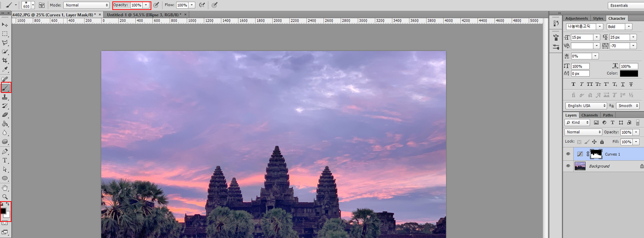Toggle lock transparent pixels
Viewport: 644px width, 238px height.
pos(579,142)
